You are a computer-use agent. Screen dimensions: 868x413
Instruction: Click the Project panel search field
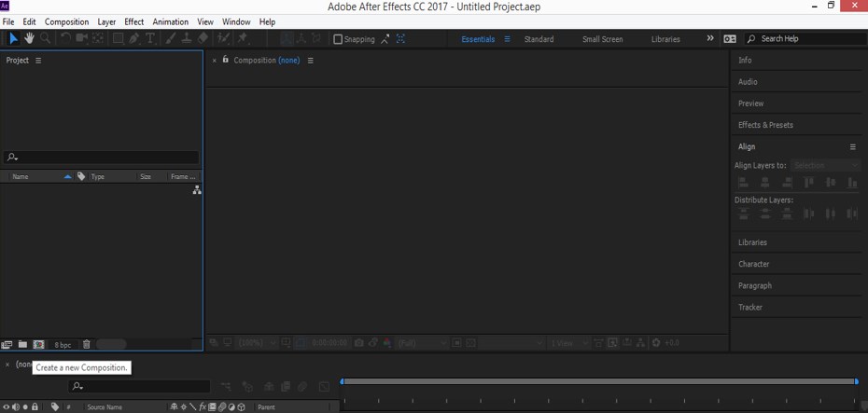pos(102,158)
